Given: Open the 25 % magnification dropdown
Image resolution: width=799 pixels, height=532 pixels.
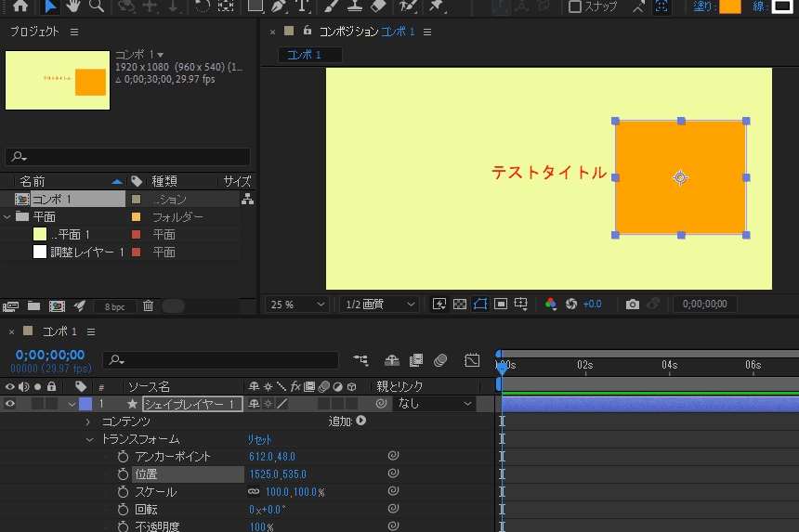Looking at the screenshot, I should 297,305.
